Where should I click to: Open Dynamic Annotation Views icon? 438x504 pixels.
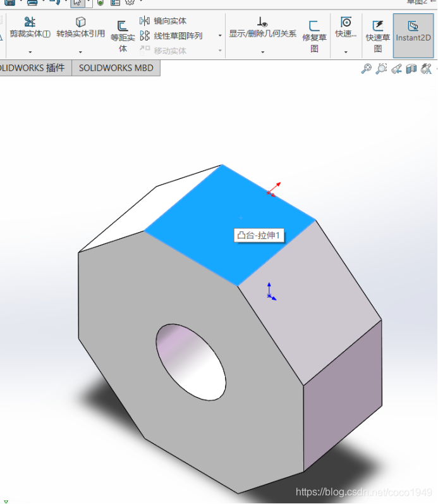point(427,68)
